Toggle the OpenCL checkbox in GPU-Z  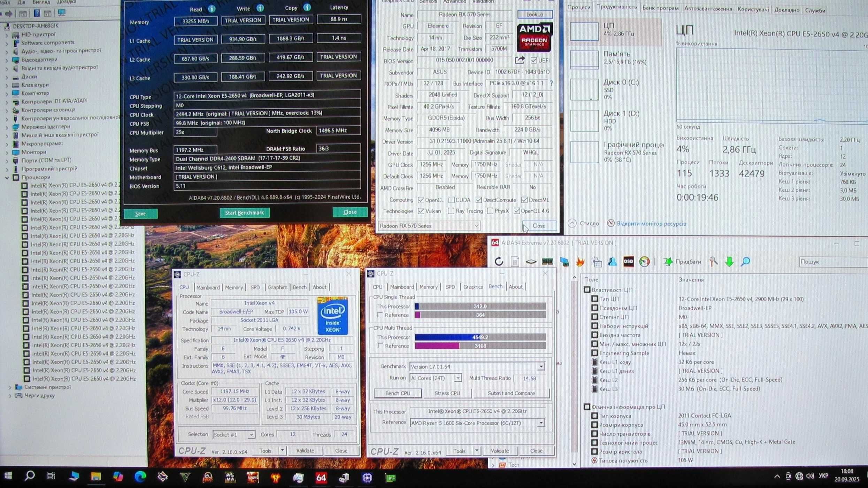click(421, 200)
